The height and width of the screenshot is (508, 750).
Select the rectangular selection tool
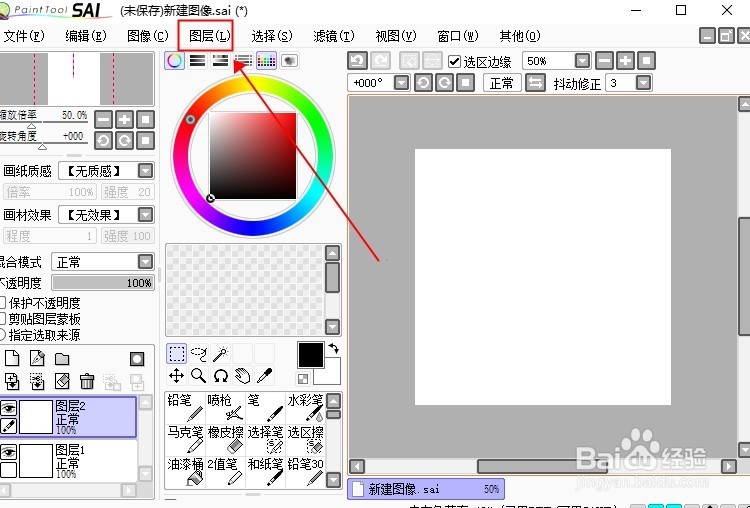pos(176,354)
